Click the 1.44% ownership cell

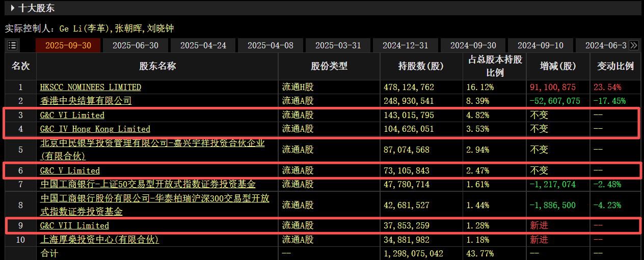pyautogui.click(x=477, y=205)
